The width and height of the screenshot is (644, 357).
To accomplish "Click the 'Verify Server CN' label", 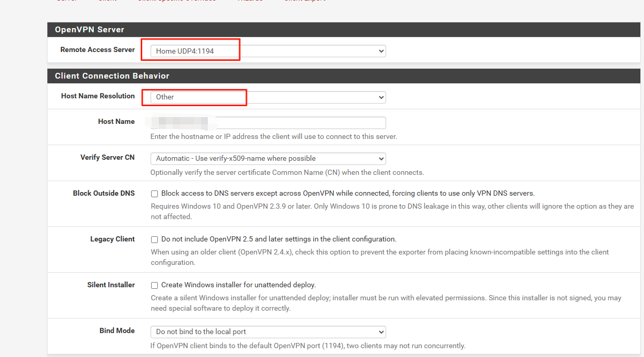I will coord(107,157).
